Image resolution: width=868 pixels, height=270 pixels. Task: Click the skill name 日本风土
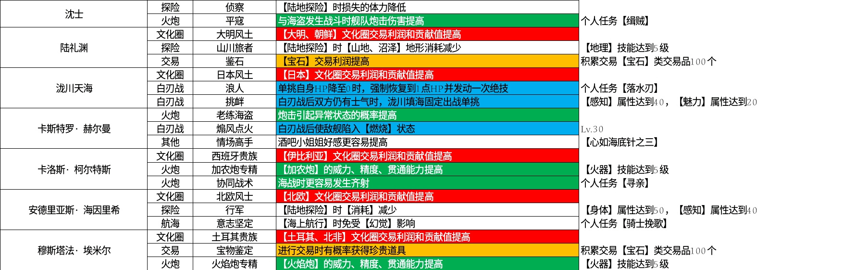235,75
